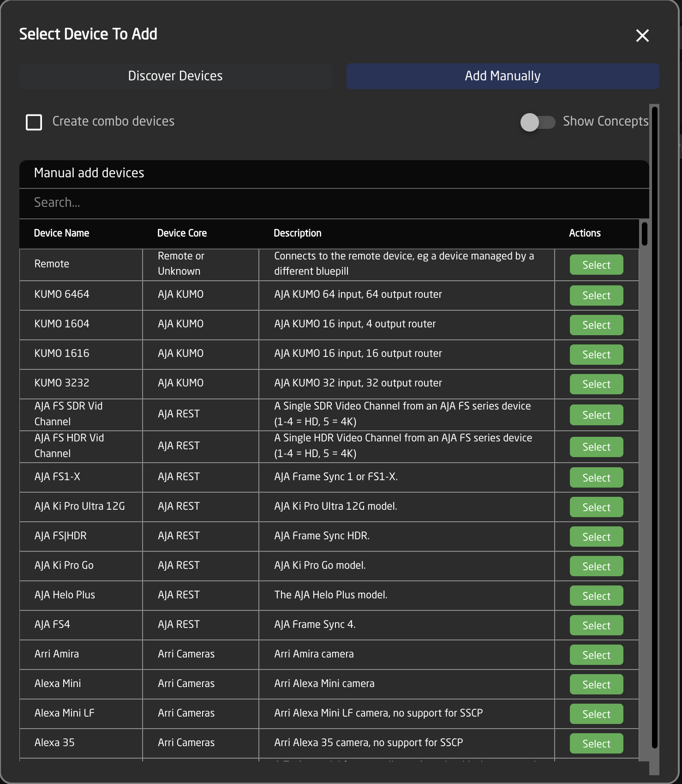Click 'AJA KUMO 32 input, 32 output router' text
Viewport: 682px width, 784px height.
click(358, 383)
